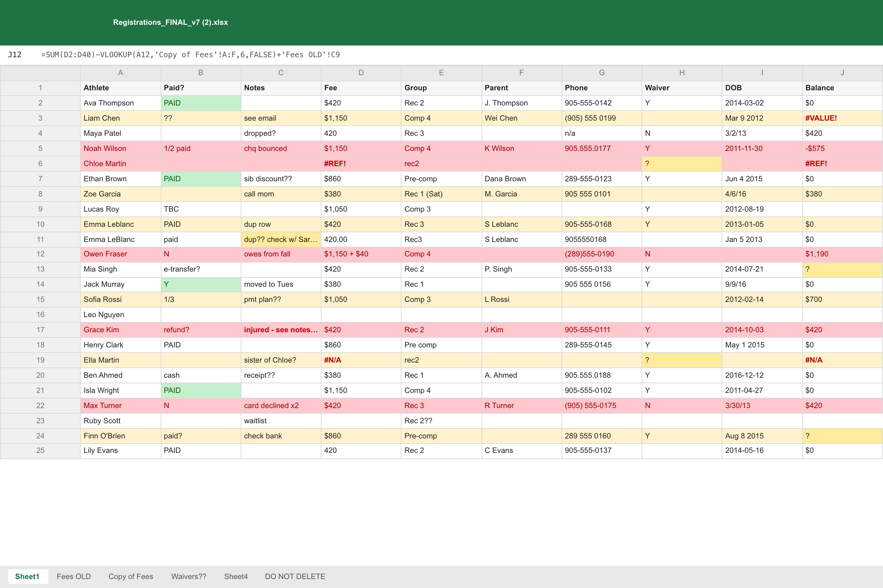
Task: Click the yellow '?' balance for Finn O'Brien
Action: click(x=842, y=436)
